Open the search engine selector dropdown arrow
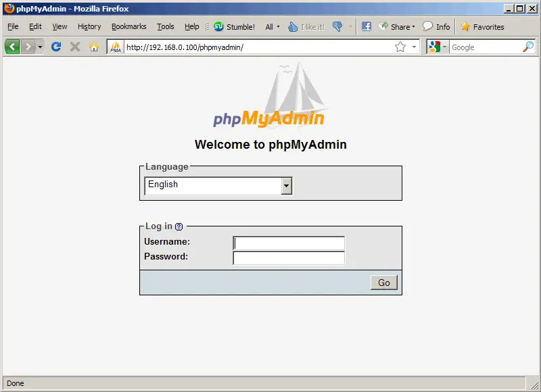This screenshot has width=541, height=392. [x=444, y=47]
